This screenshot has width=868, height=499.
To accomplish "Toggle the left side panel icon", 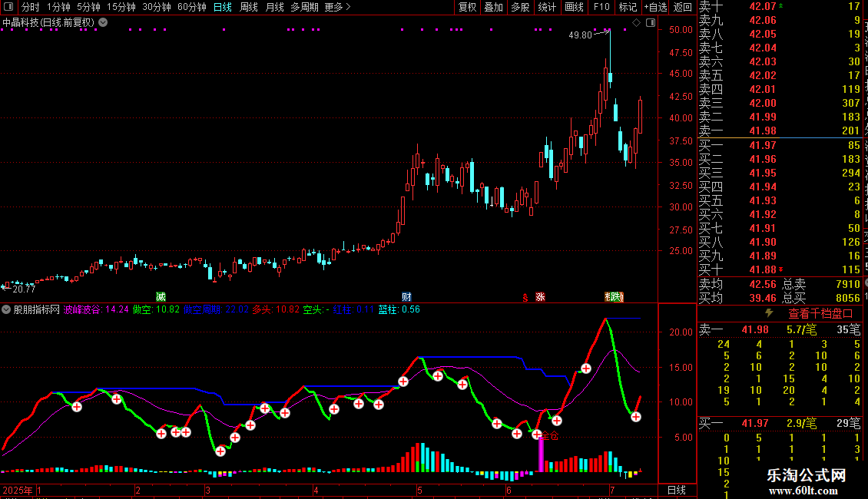I will [8, 7].
